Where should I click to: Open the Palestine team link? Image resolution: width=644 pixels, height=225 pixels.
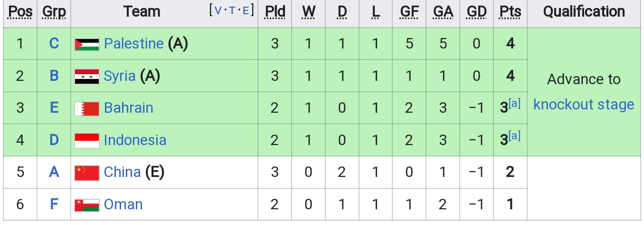pyautogui.click(x=133, y=44)
